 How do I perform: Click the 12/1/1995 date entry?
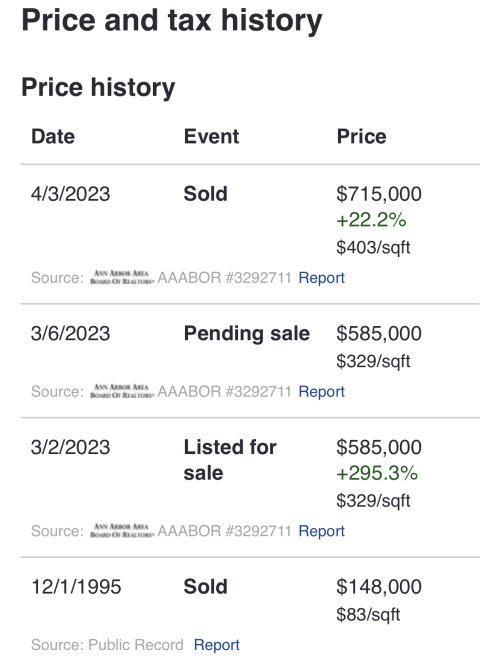[x=76, y=587]
